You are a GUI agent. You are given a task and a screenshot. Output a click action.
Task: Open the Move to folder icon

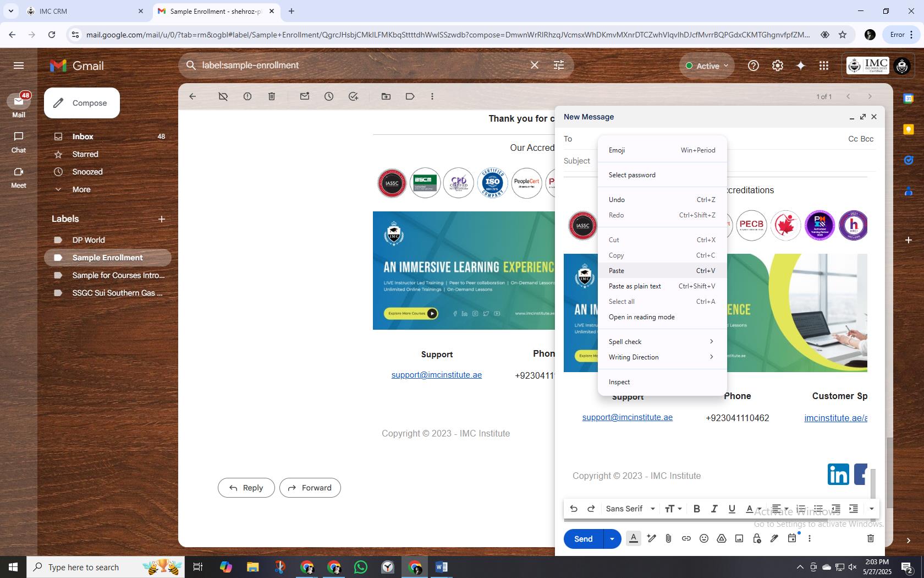point(386,96)
